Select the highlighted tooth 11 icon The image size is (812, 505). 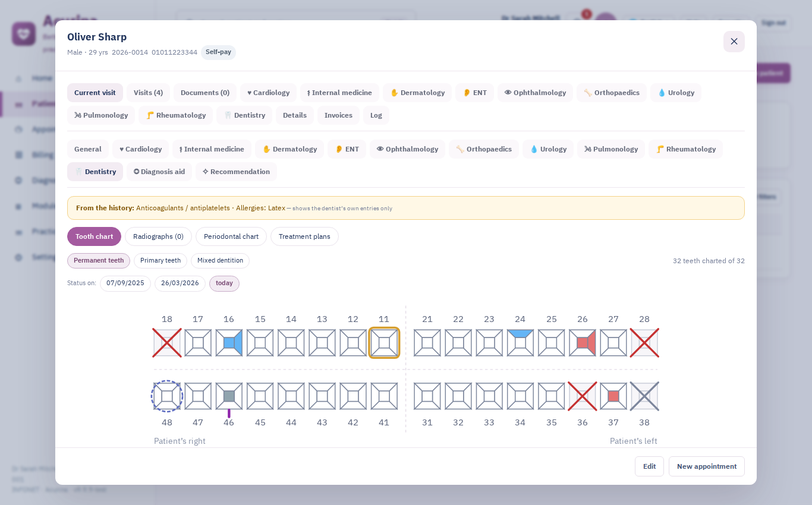(384, 343)
